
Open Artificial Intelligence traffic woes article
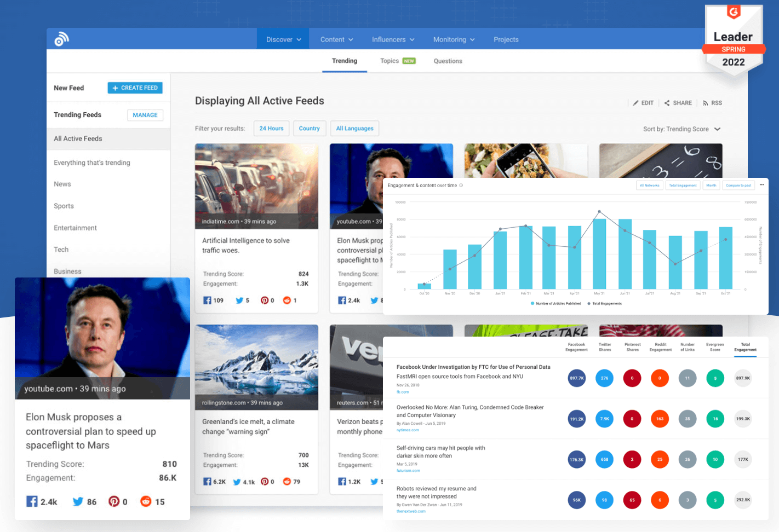[245, 245]
